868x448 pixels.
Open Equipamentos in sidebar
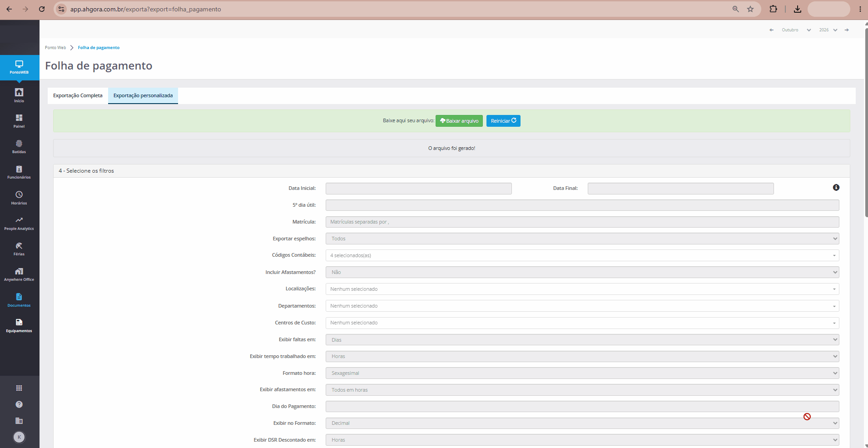[x=19, y=325]
